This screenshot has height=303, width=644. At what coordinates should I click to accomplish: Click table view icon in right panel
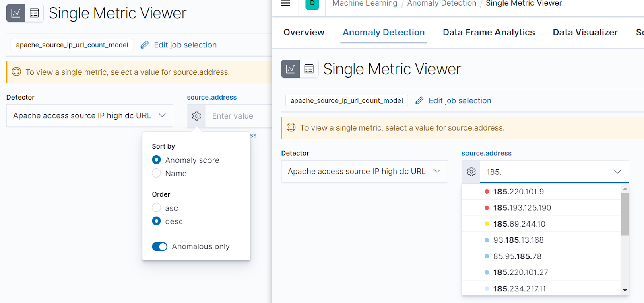[x=309, y=69]
